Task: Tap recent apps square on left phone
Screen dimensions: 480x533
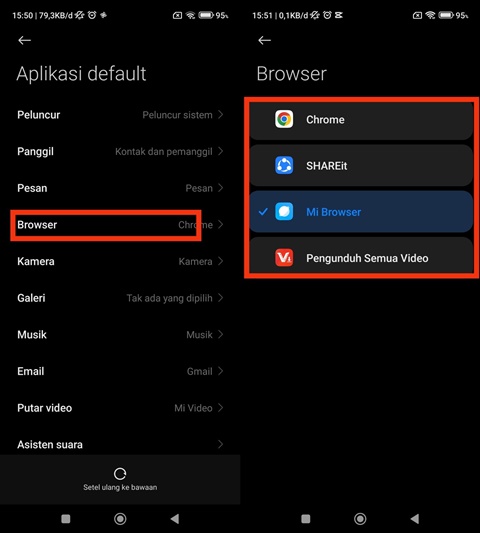Action: 66,519
